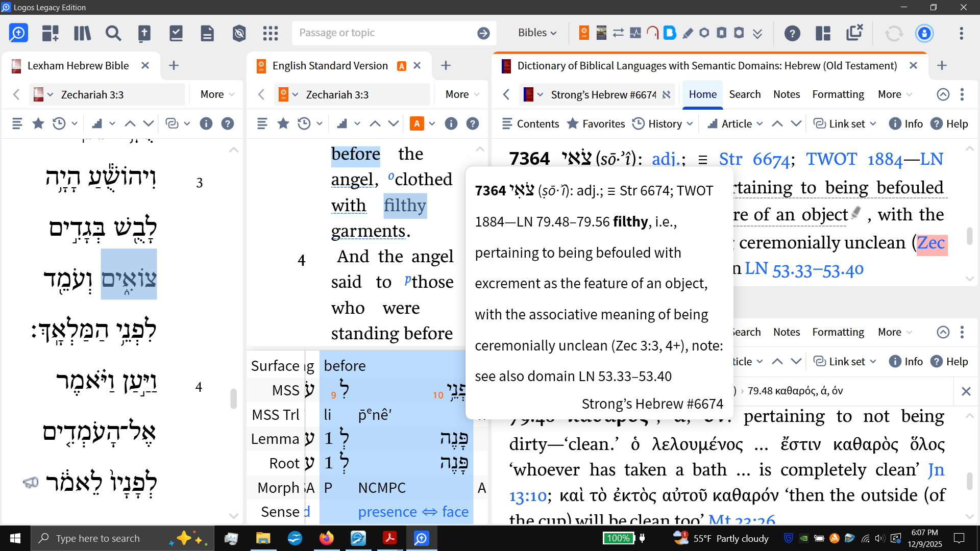Image resolution: width=980 pixels, height=551 pixels.
Task: Toggle the panel-link icon beside Strong's Hebrew #6674
Action: [666, 95]
